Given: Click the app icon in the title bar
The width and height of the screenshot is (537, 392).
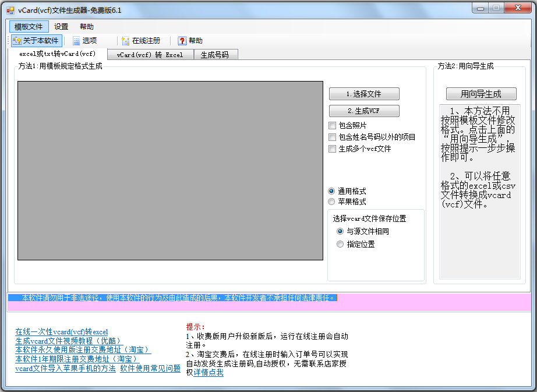Looking at the screenshot, I should point(10,10).
